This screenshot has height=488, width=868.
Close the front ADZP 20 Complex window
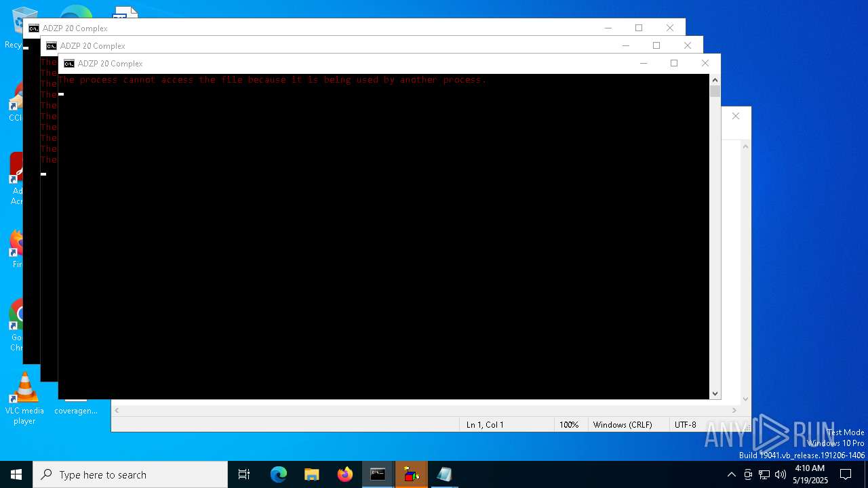coord(705,63)
